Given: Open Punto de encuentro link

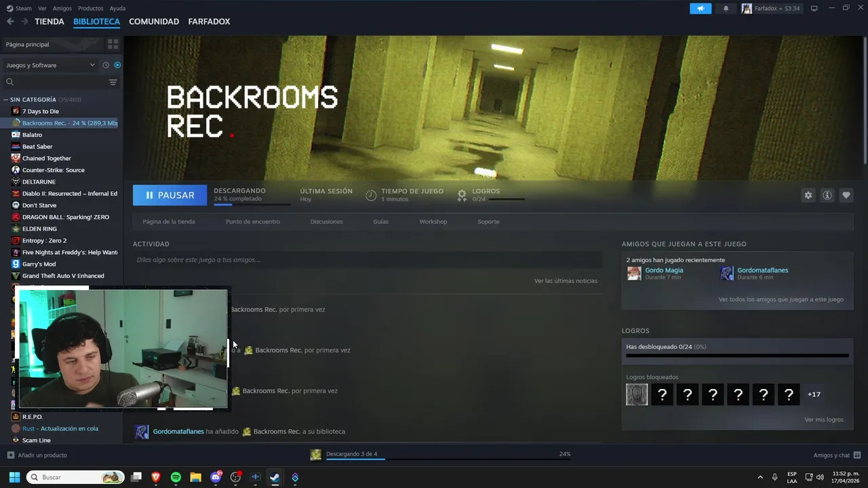Looking at the screenshot, I should click(x=252, y=222).
